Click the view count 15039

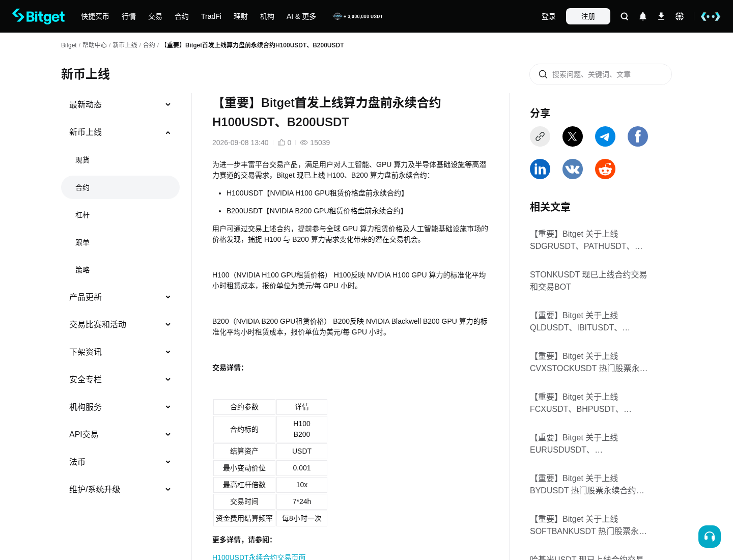315,143
